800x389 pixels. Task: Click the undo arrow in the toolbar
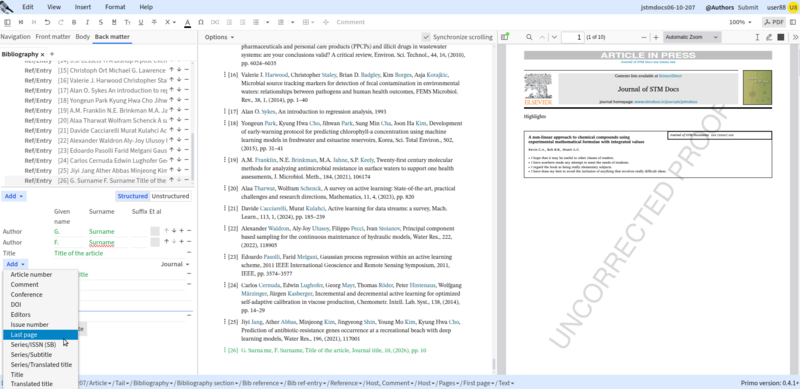[47, 22]
